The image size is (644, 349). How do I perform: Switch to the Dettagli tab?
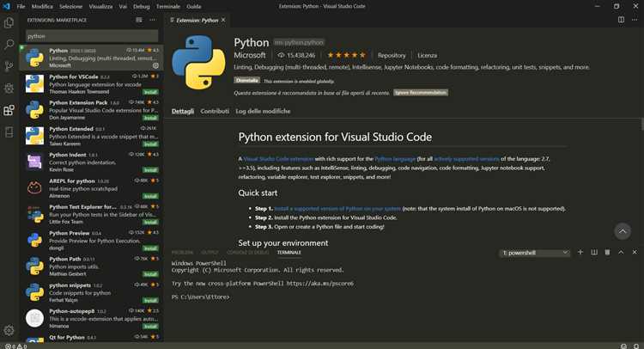[x=183, y=112]
